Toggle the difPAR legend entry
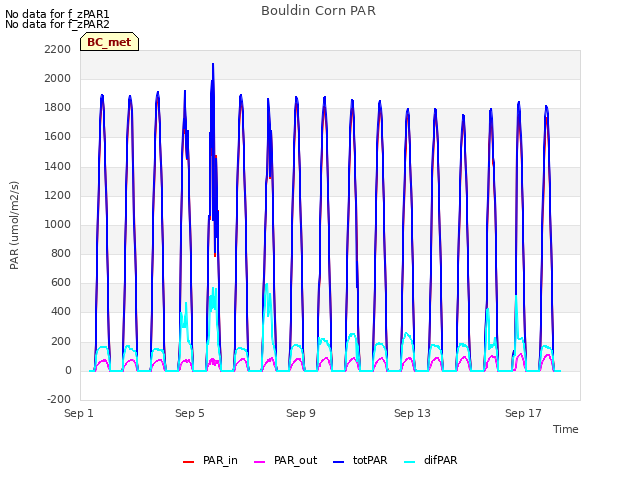 pos(431,460)
